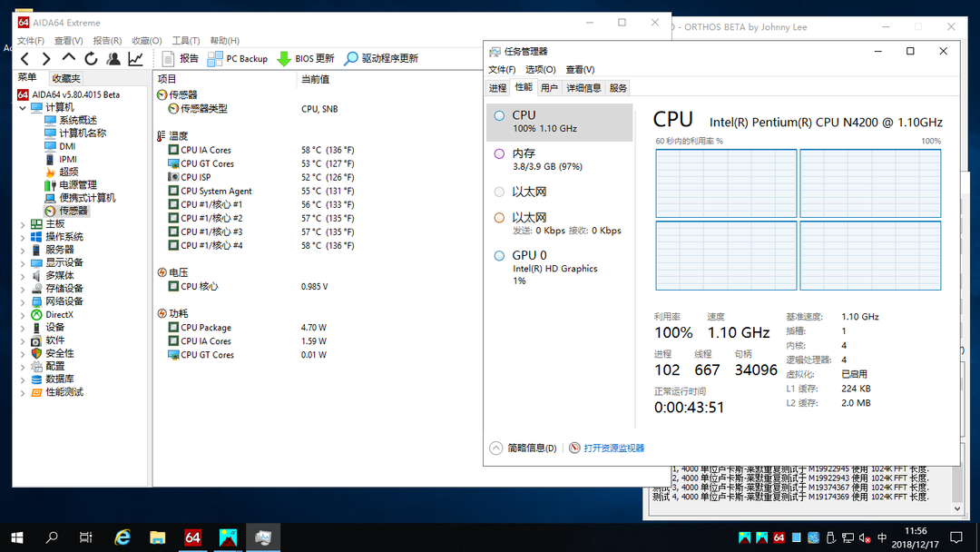980x552 pixels.
Task: Click the ORTHOS log scrollbar down arrow
Action: coord(957,508)
